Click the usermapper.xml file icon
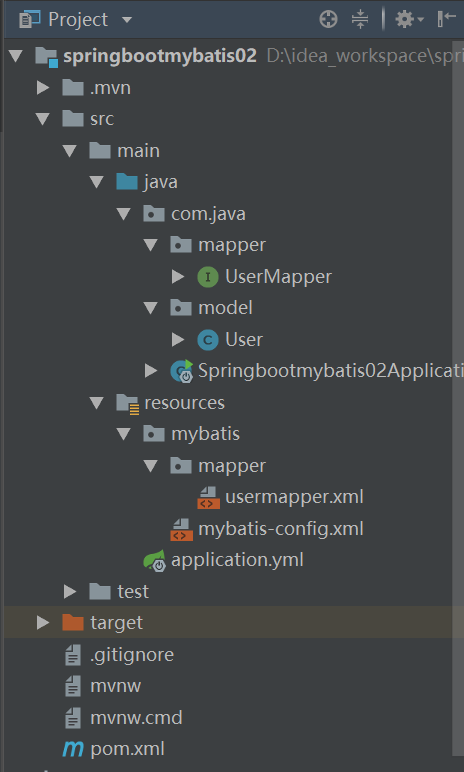Image resolution: width=464 pixels, height=772 pixels. (x=208, y=497)
